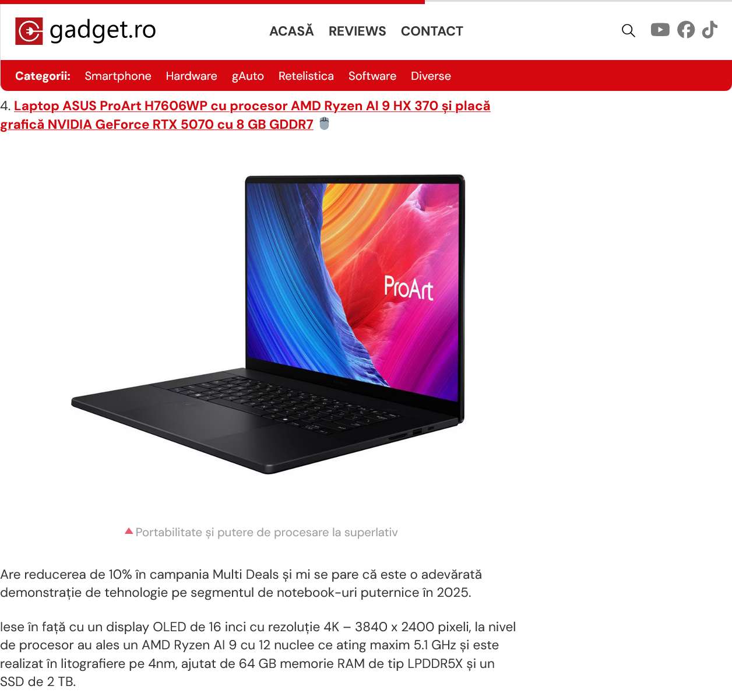Click the ProArt laptop product image
732x700 pixels.
click(x=268, y=323)
